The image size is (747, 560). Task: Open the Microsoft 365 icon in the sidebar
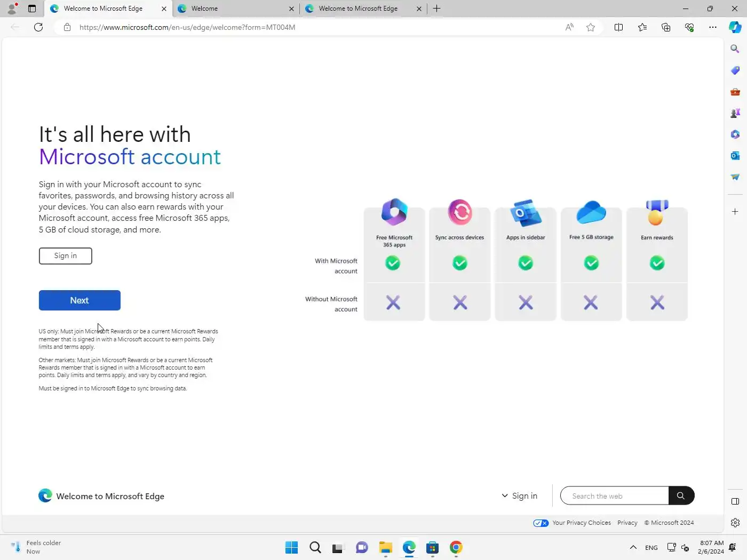pyautogui.click(x=735, y=134)
